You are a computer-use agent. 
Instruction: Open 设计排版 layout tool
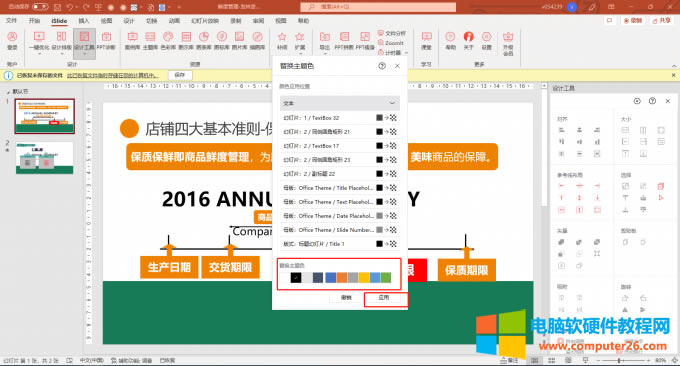[62, 41]
